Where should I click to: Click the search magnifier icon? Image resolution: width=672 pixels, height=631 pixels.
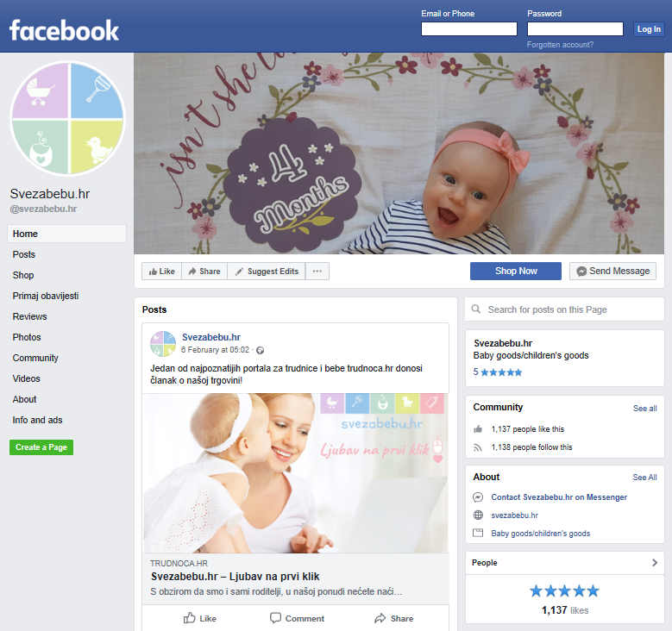point(475,309)
